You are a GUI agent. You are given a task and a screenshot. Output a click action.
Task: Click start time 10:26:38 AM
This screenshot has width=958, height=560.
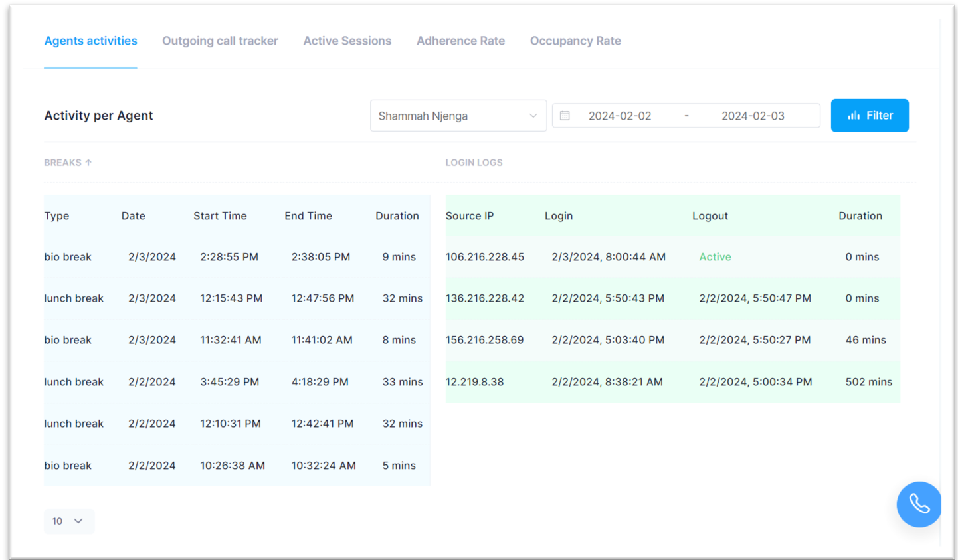(x=233, y=466)
